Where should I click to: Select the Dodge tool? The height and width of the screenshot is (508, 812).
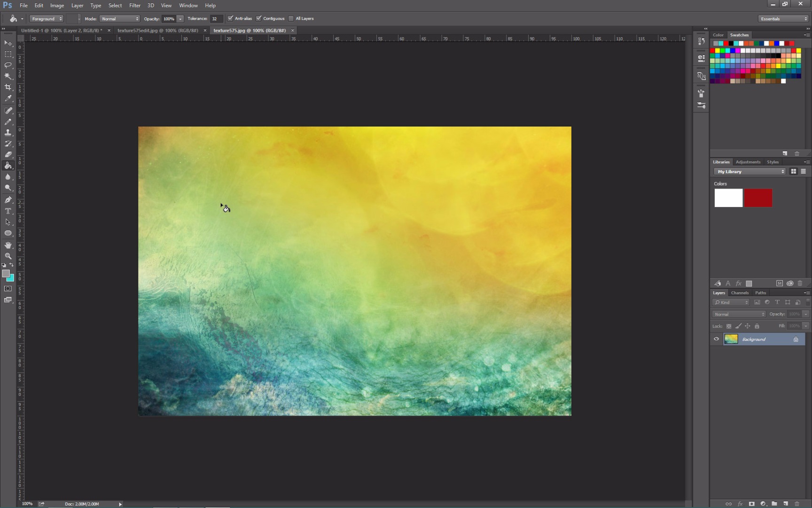click(x=8, y=188)
